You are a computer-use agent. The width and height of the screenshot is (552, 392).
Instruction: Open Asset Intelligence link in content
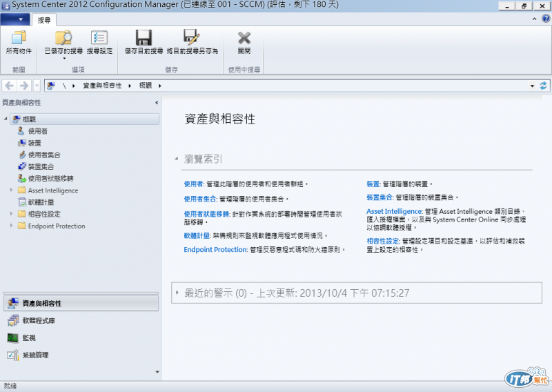394,212
